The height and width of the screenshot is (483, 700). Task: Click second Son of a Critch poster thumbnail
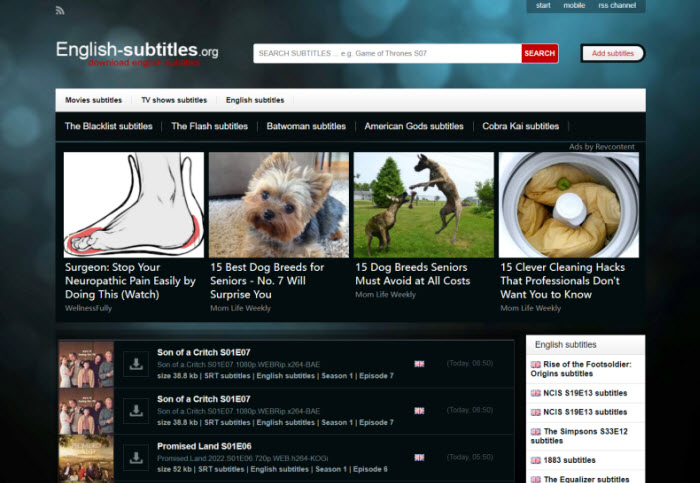click(86, 411)
